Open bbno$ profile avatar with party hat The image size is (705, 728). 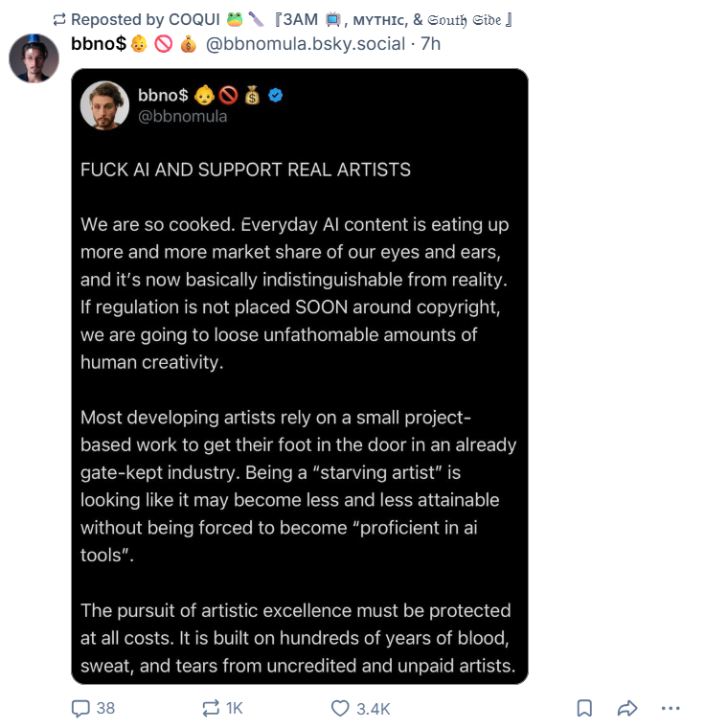coord(34,58)
